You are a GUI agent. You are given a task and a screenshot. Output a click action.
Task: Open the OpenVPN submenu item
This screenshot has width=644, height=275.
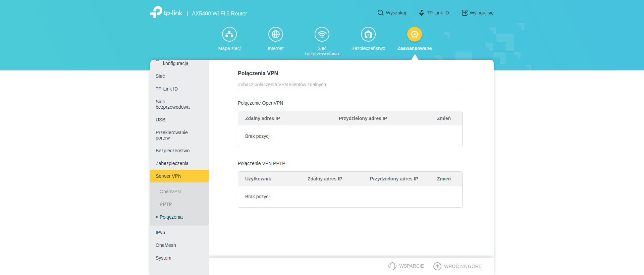coord(170,191)
